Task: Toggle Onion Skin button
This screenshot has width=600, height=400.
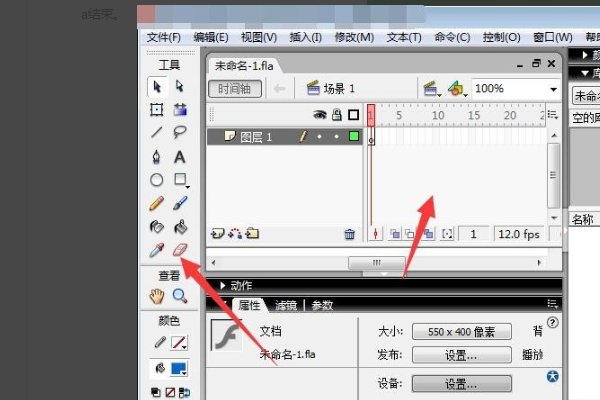Action: coord(395,233)
